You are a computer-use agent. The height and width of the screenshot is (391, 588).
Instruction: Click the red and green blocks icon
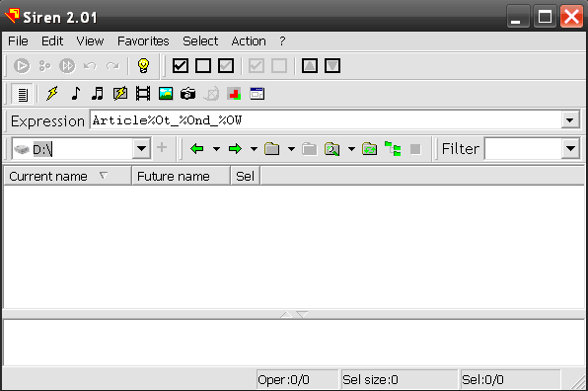point(234,94)
